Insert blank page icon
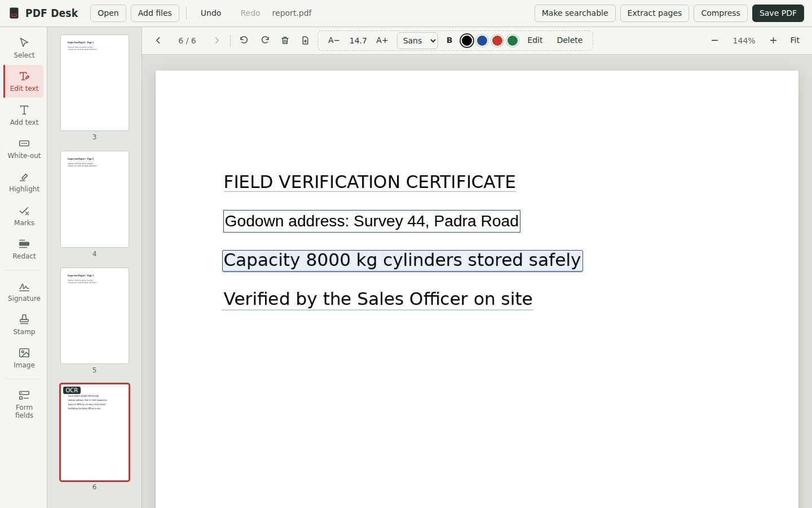Screen dimensions: 812x508 305,41
